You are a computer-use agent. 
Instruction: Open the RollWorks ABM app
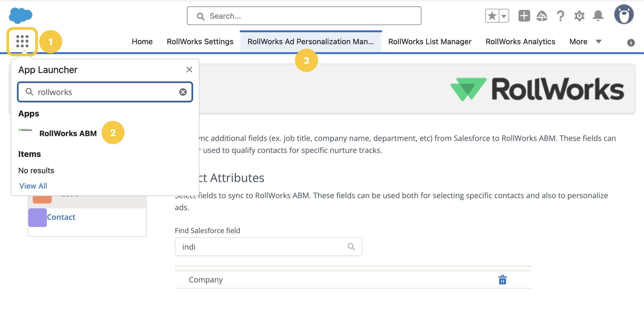coord(68,133)
